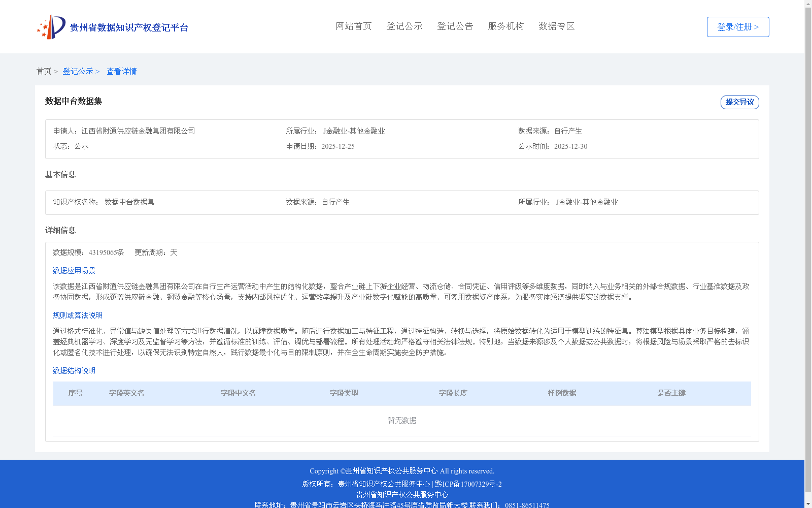Click the 规则或算法说明 section heading

(78, 315)
